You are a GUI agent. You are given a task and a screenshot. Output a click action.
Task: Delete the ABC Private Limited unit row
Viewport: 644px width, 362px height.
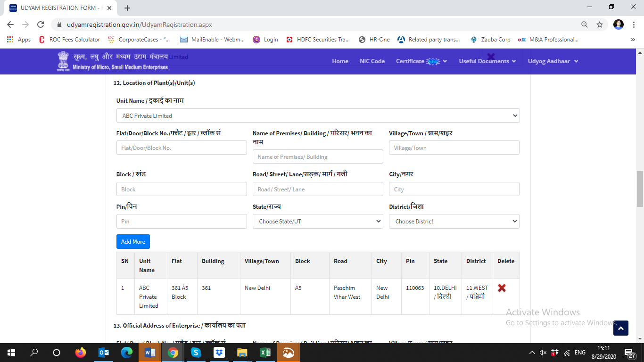coord(502,288)
